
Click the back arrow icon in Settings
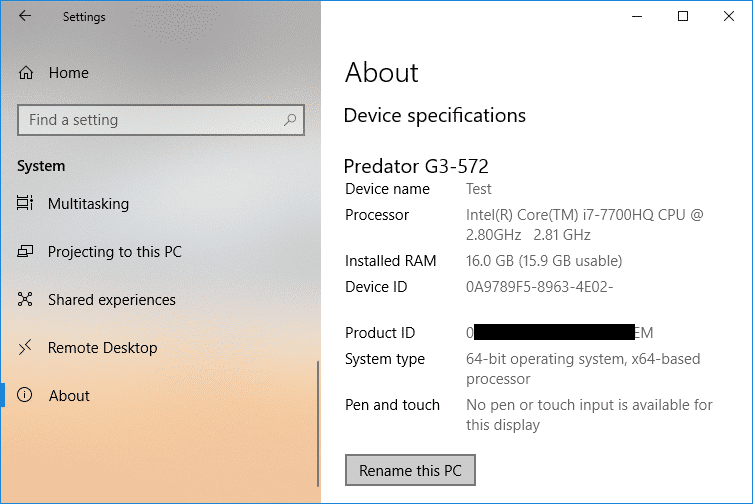click(x=24, y=16)
